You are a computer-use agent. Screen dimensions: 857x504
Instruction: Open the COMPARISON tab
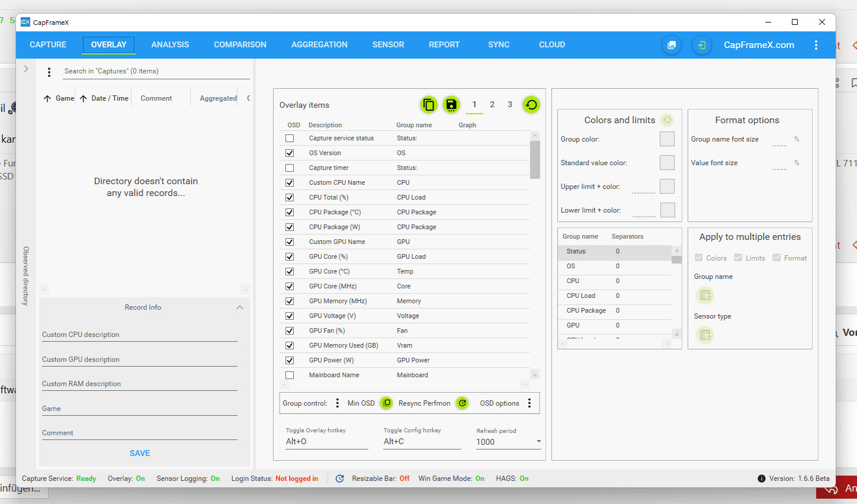(x=240, y=44)
